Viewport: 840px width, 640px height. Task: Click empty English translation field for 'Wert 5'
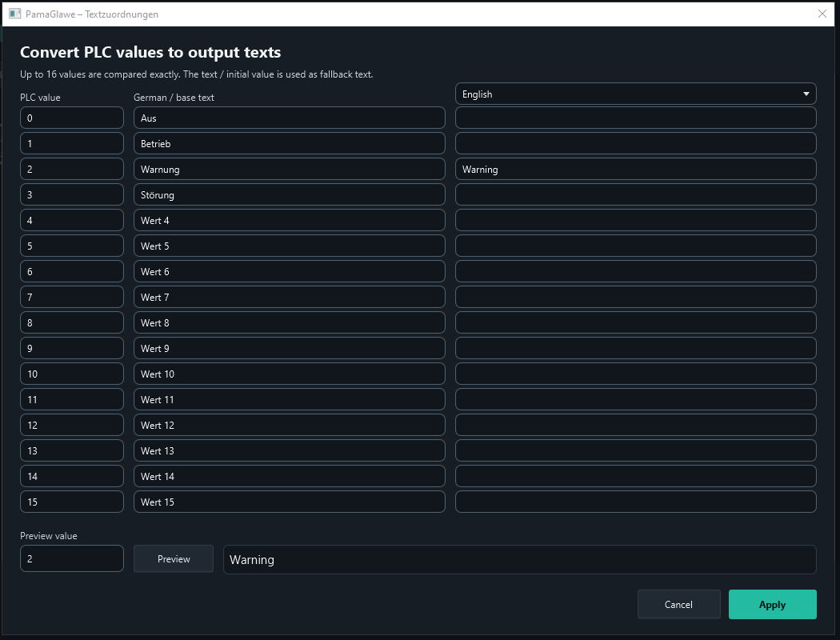coord(635,246)
